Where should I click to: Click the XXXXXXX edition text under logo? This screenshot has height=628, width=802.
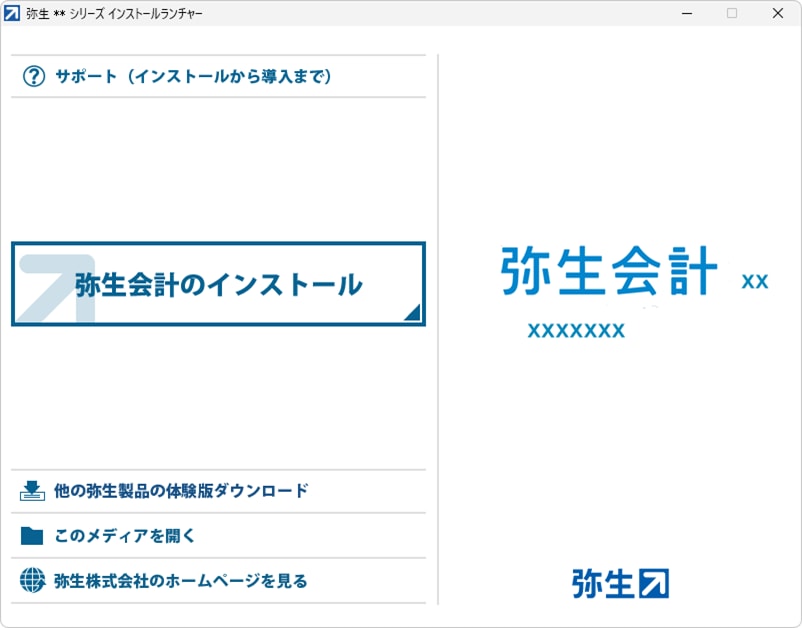(x=576, y=331)
